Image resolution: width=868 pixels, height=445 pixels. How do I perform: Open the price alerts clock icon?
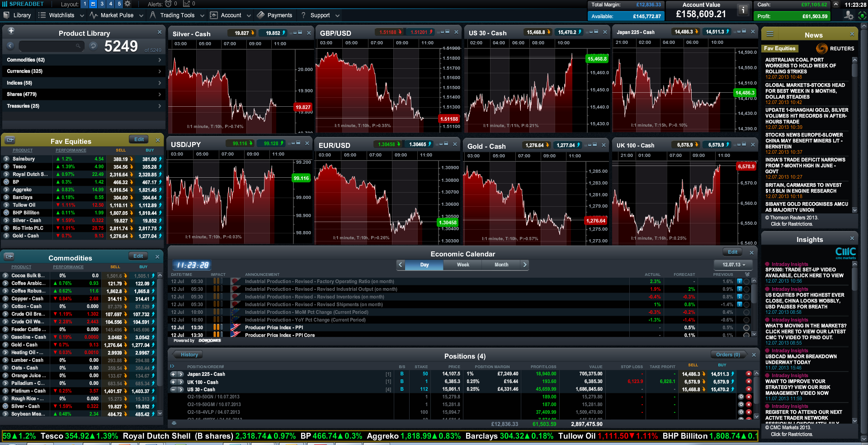pyautogui.click(x=168, y=4)
